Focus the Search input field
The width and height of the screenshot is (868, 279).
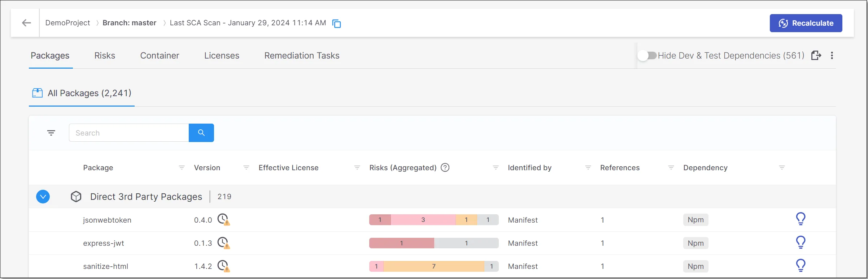(x=129, y=133)
